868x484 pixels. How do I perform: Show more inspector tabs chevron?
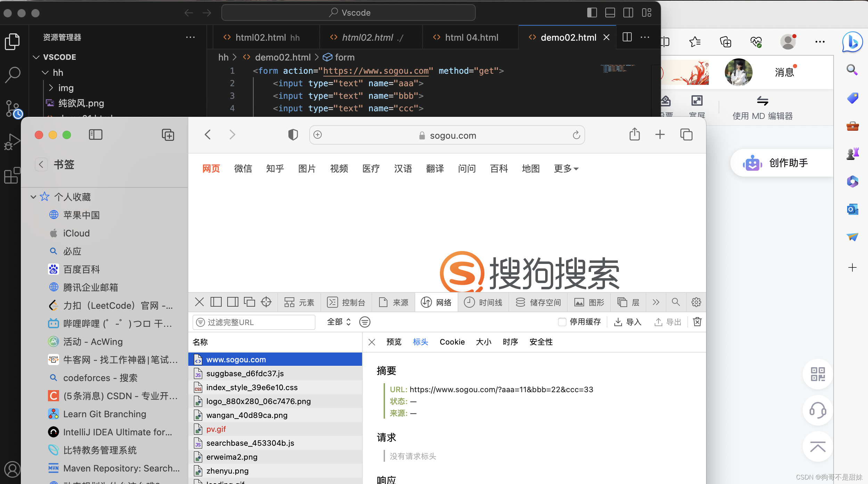coord(656,302)
